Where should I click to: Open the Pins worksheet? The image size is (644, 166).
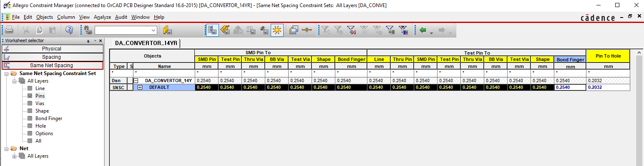(x=40, y=96)
